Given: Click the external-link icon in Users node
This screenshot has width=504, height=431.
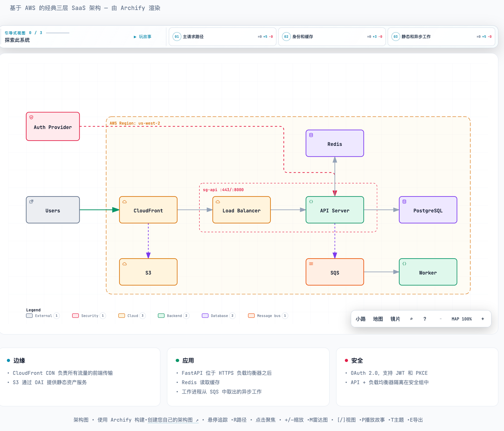Looking at the screenshot, I should (x=31, y=202).
